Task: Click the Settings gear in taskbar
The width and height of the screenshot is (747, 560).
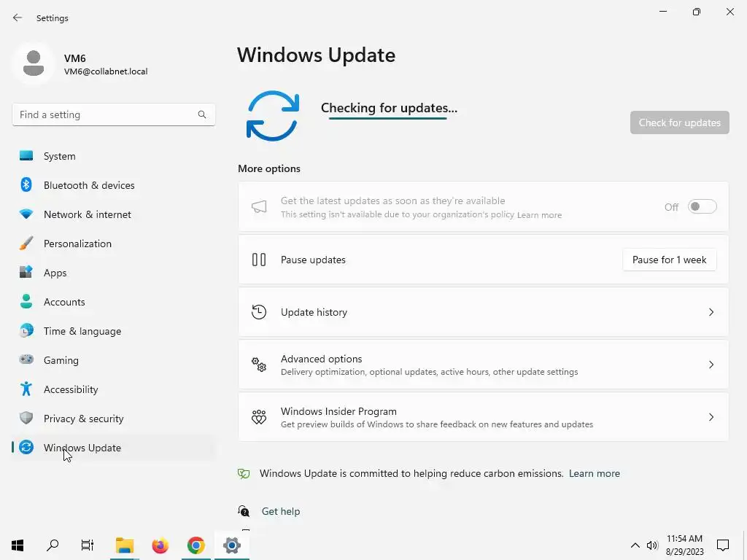Action: point(231,545)
